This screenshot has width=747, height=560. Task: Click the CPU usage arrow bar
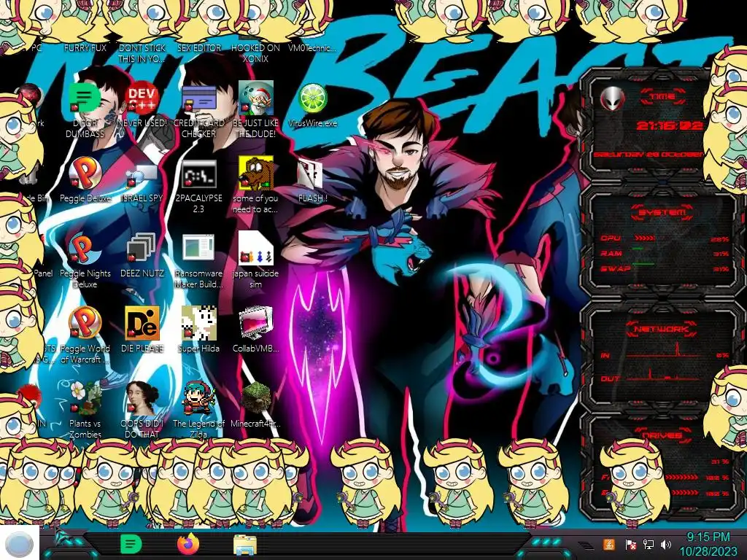(x=645, y=238)
